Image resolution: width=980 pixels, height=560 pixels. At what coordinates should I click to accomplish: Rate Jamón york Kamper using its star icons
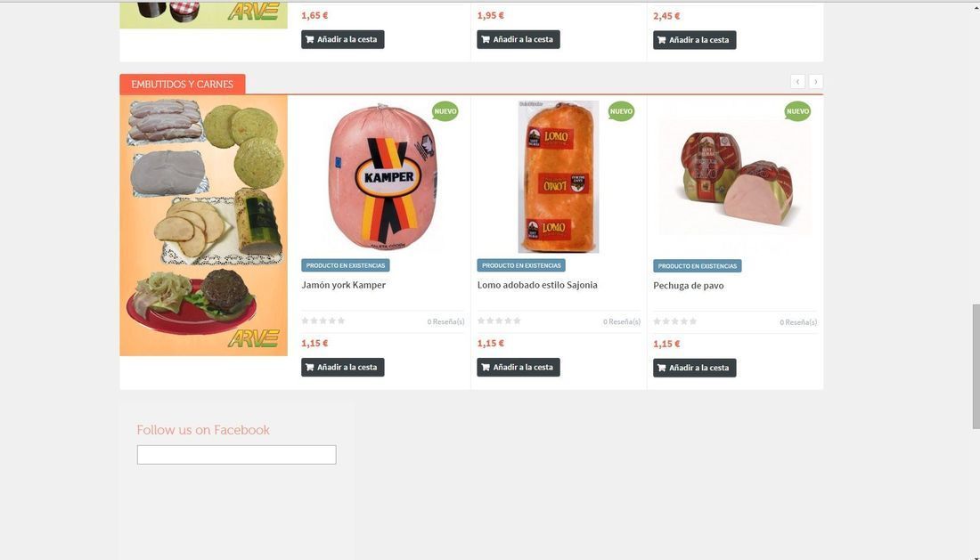(x=323, y=321)
